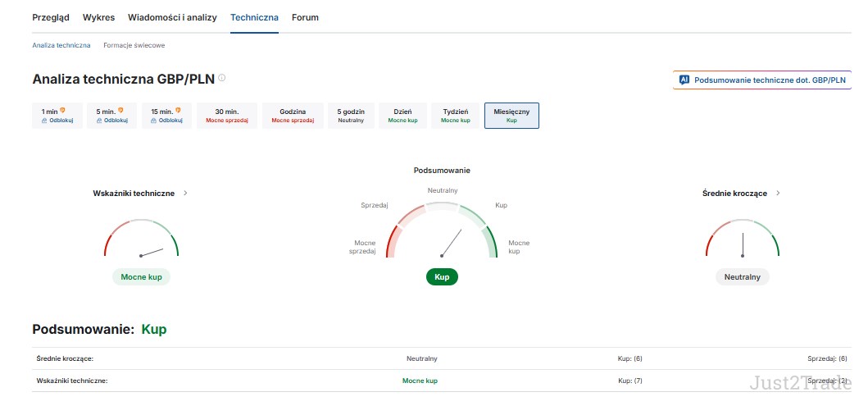The image size is (868, 406).
Task: Click the AI icon in summary button
Action: point(684,80)
